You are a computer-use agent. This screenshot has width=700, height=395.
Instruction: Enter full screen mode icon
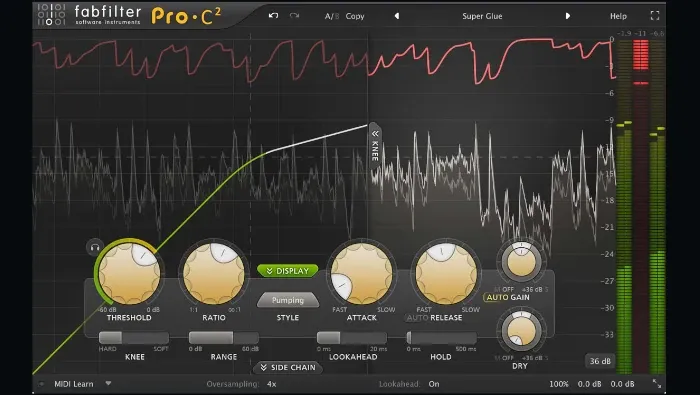pos(655,16)
